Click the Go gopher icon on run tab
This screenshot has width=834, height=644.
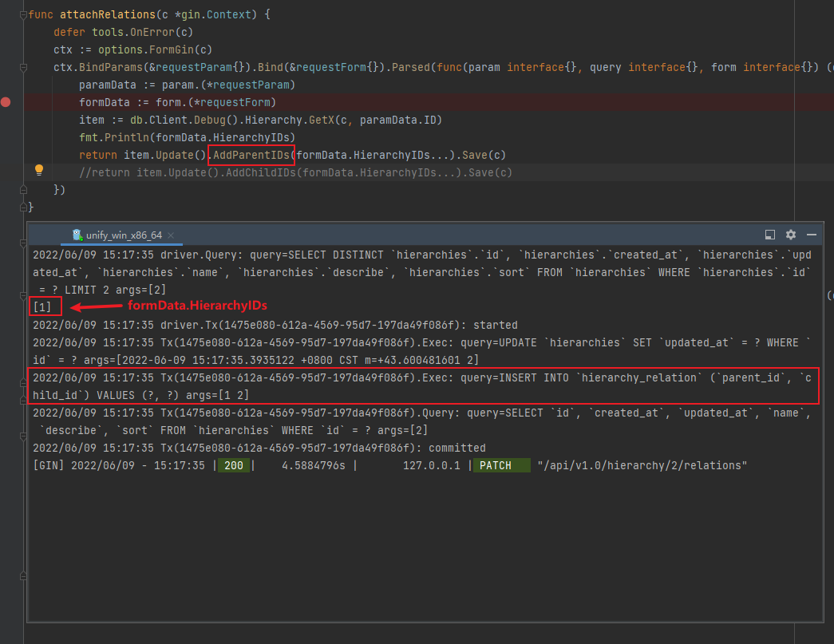(x=77, y=235)
